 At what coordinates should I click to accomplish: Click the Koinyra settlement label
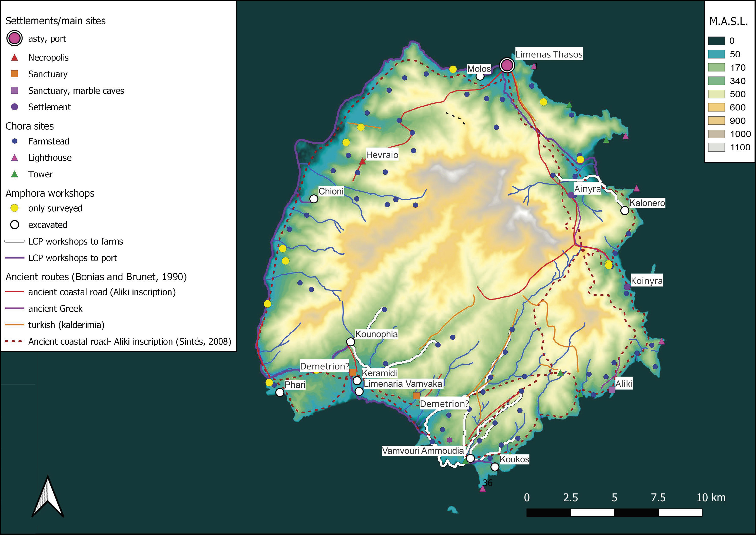coord(646,281)
